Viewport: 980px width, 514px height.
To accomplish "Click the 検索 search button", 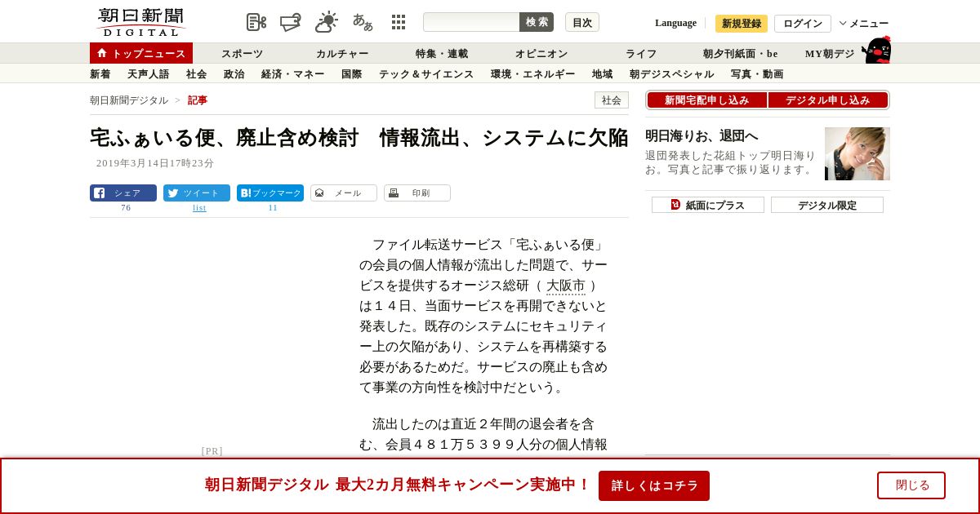I will tap(537, 22).
